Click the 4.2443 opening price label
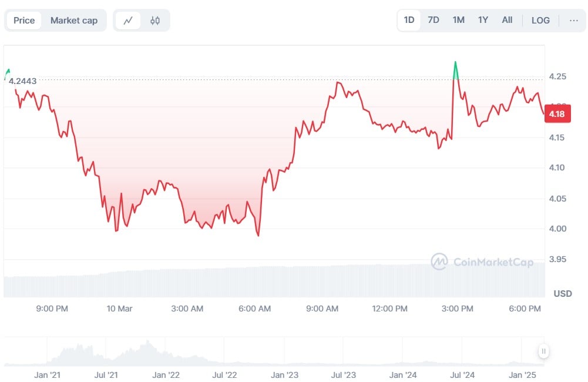Image resolution: width=588 pixels, height=382 pixels. tap(22, 81)
